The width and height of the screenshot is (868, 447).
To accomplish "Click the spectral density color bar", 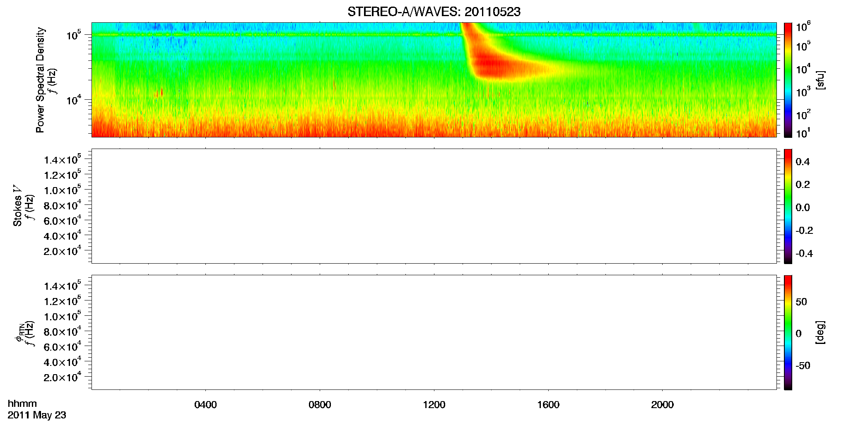I will [x=788, y=80].
